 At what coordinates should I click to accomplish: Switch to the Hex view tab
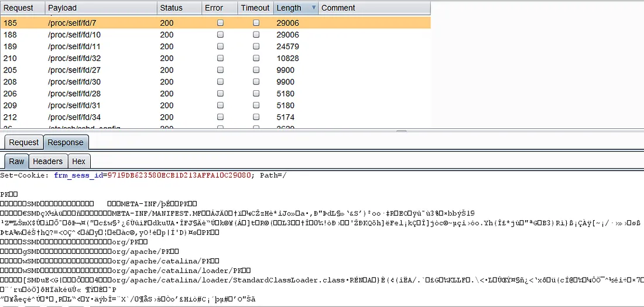(x=78, y=161)
